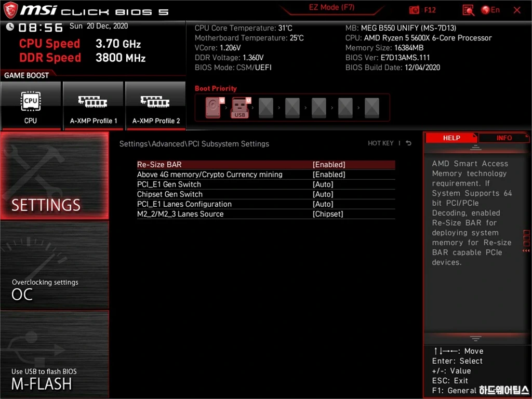Click the red side-panel expand arrows
Viewport: 532px width, 399px height.
[x=526, y=251]
